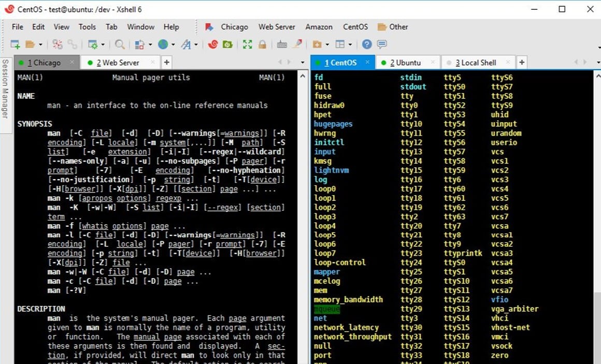
Task: Open the Tools menu
Action: (x=87, y=27)
